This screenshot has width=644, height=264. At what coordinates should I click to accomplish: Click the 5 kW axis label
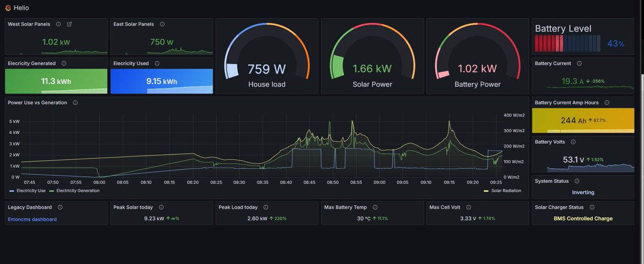tap(14, 122)
